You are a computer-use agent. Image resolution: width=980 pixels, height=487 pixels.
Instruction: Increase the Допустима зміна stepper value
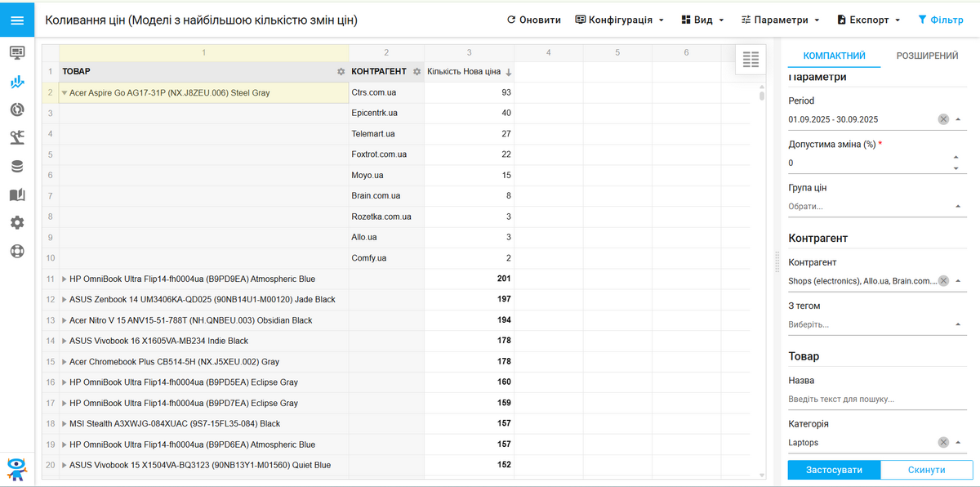(x=956, y=157)
